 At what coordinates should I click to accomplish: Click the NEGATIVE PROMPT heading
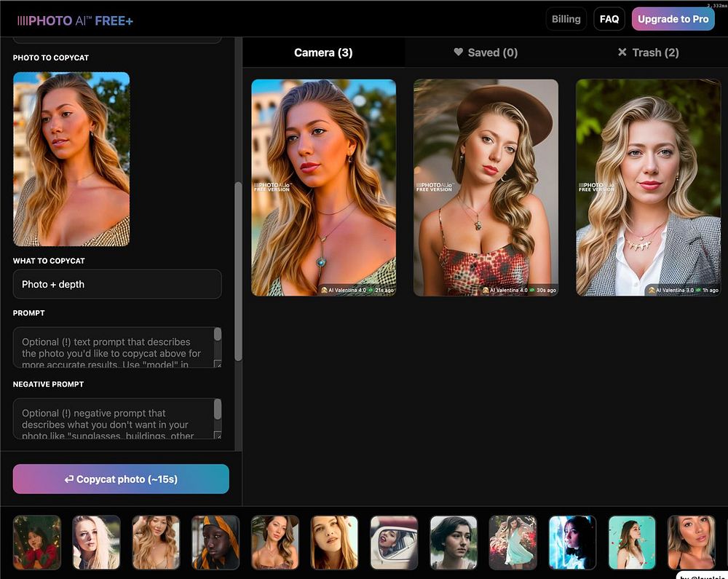click(48, 384)
